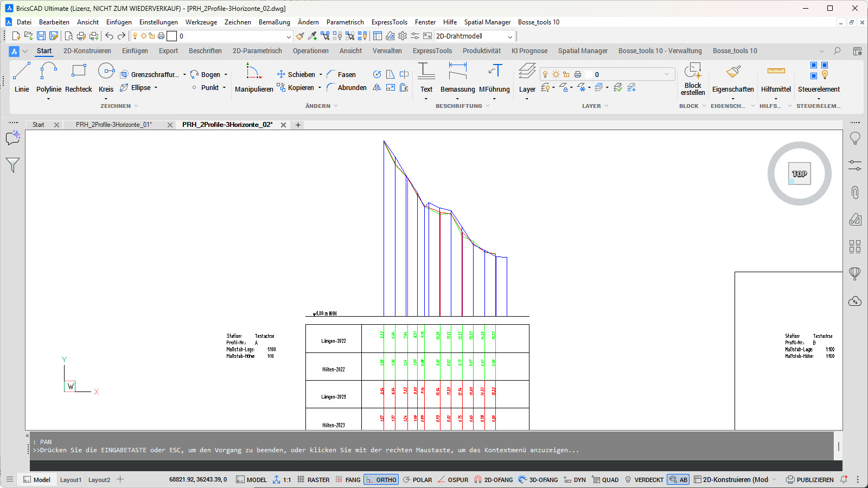Enable POLAR tracking in status bar

pos(417,480)
